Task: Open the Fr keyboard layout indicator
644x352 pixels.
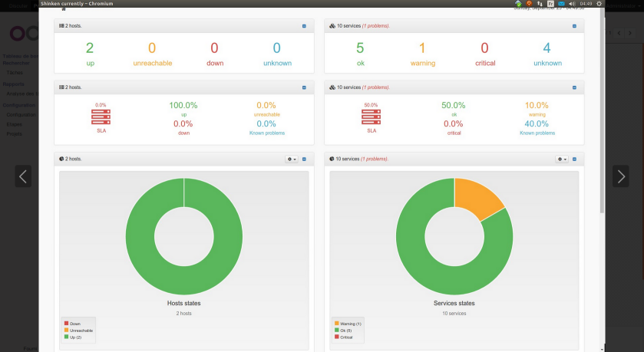Action: coord(551,4)
